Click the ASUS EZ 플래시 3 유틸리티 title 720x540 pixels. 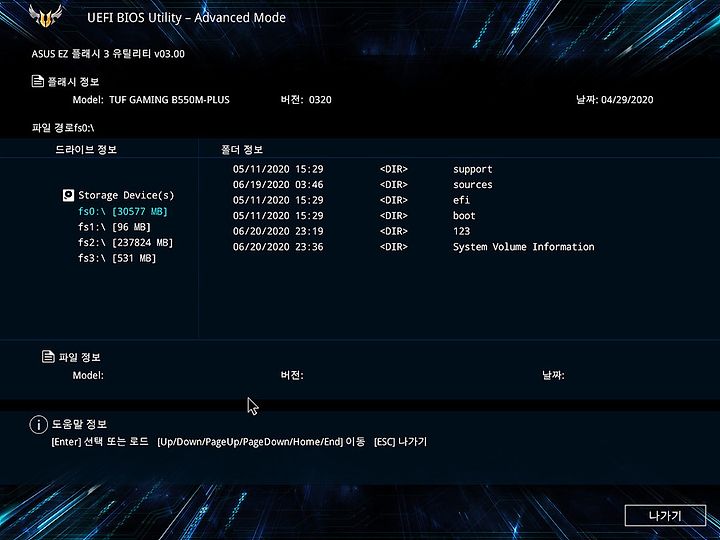tap(108, 54)
